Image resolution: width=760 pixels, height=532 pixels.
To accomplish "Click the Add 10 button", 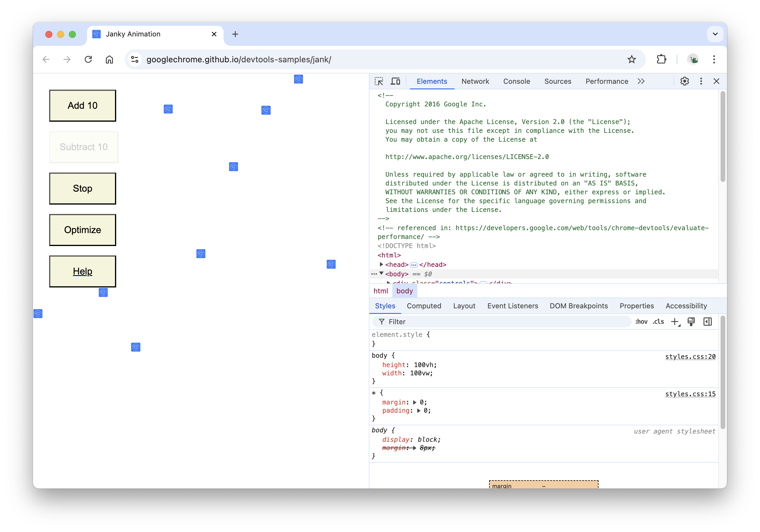I will pyautogui.click(x=83, y=106).
